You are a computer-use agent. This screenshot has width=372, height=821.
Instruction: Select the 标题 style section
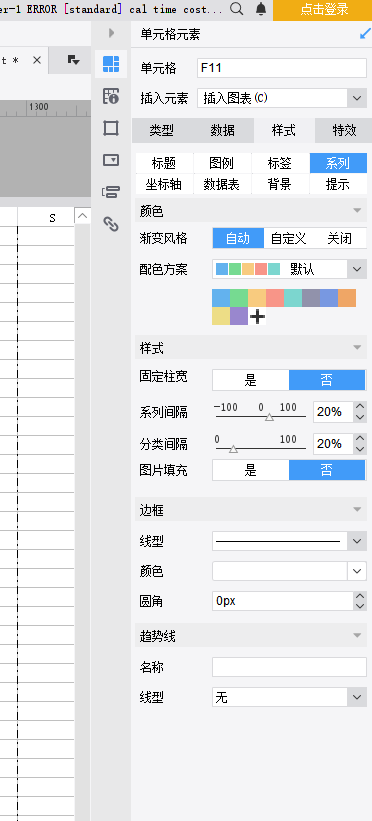pyautogui.click(x=164, y=163)
